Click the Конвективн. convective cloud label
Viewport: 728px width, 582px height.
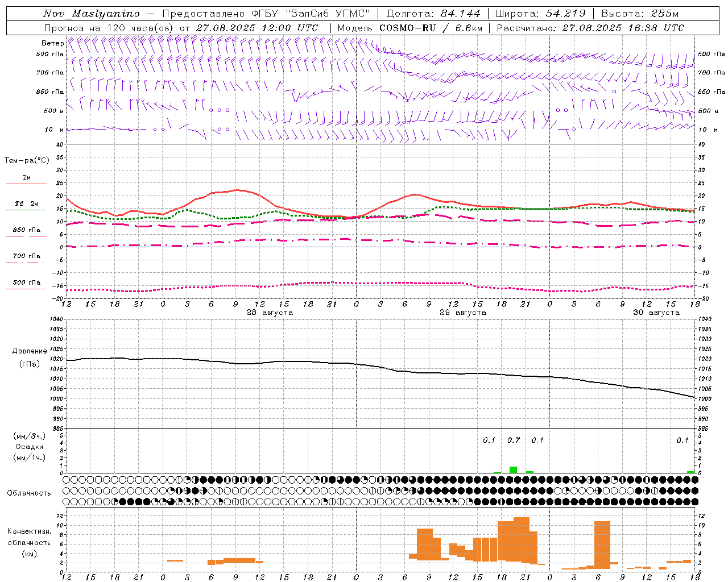point(29,531)
